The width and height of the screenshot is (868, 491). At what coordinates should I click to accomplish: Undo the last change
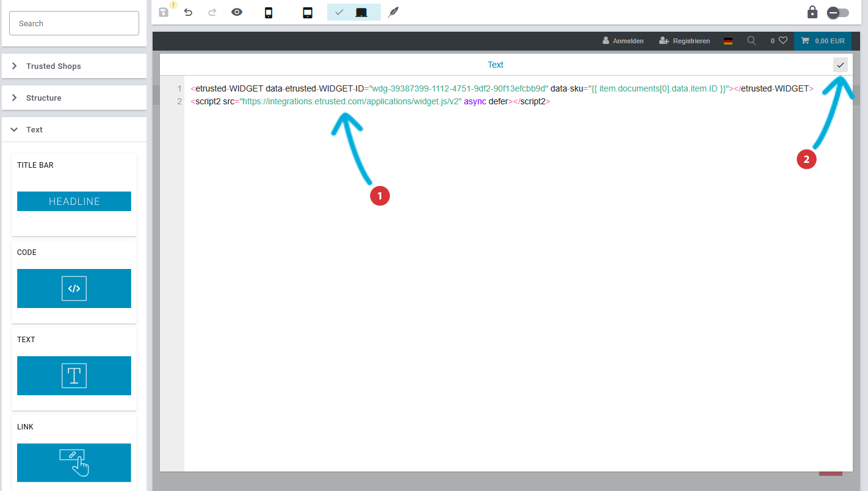(x=188, y=12)
